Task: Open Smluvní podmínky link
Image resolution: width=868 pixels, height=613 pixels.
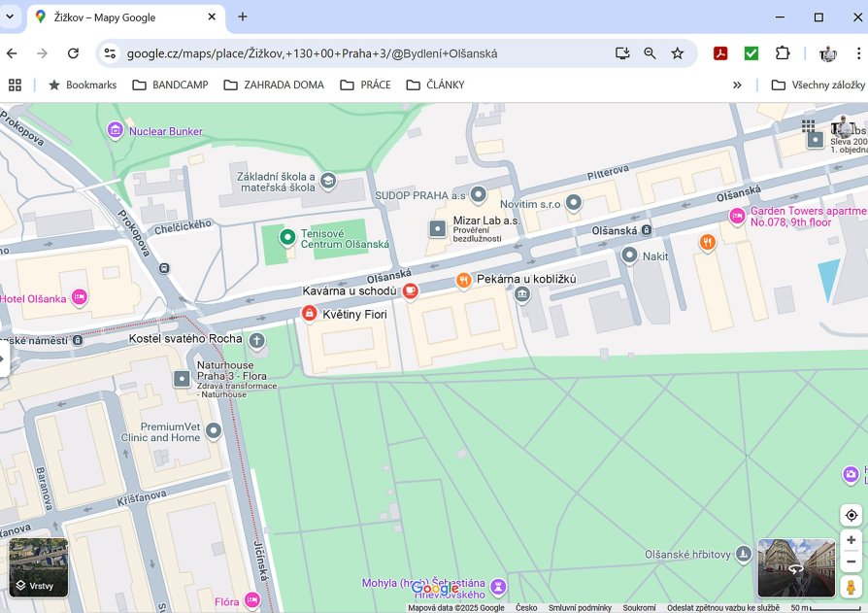Action: tap(580, 607)
